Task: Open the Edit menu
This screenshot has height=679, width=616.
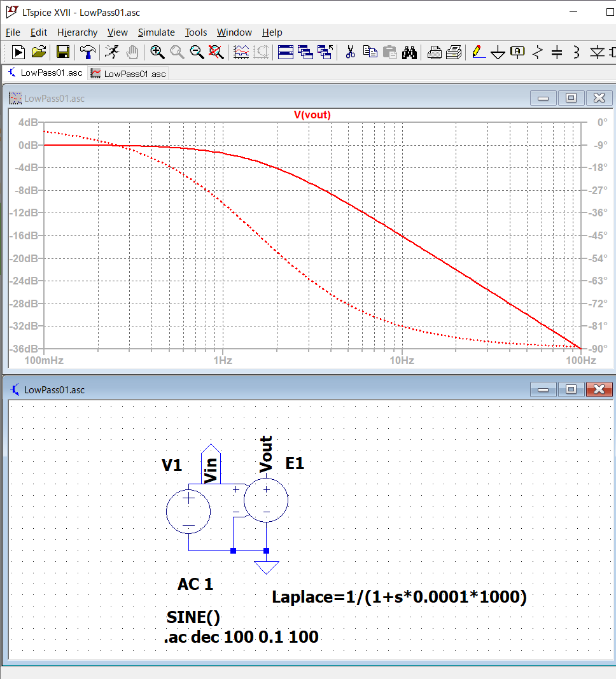Action: click(x=39, y=32)
